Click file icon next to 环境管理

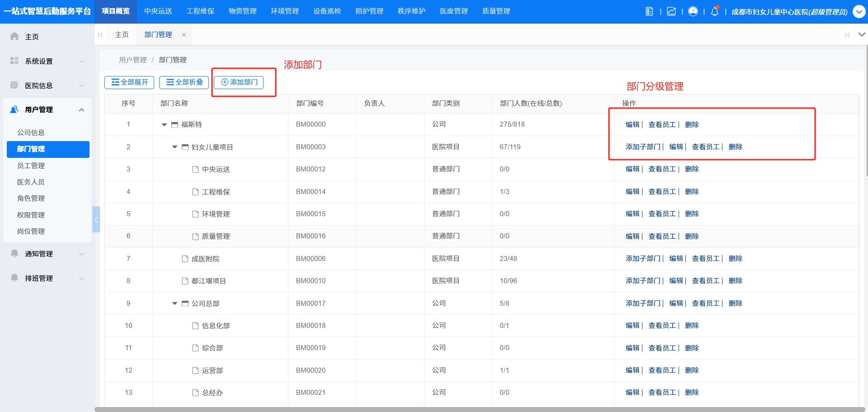pyautogui.click(x=195, y=214)
